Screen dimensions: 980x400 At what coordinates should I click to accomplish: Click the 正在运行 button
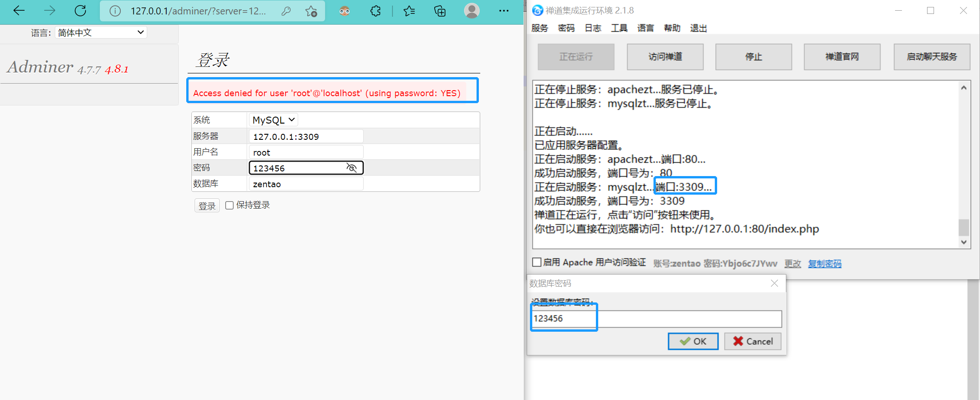(x=576, y=57)
